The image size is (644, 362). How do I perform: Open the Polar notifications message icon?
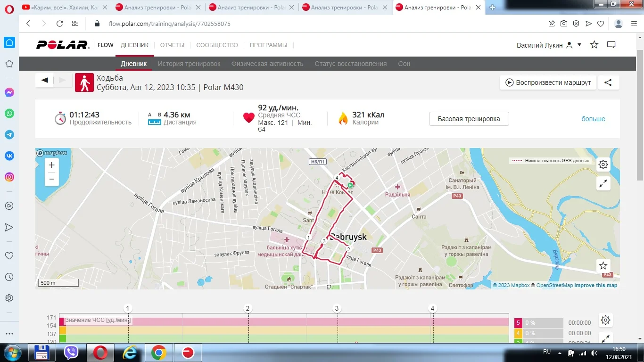pyautogui.click(x=611, y=45)
